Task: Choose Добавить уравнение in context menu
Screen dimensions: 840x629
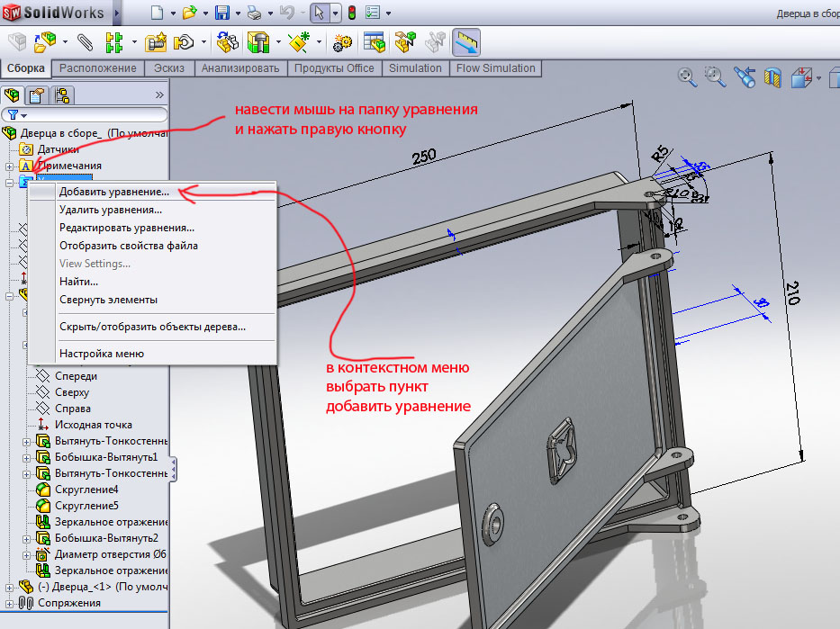Action: pyautogui.click(x=113, y=192)
